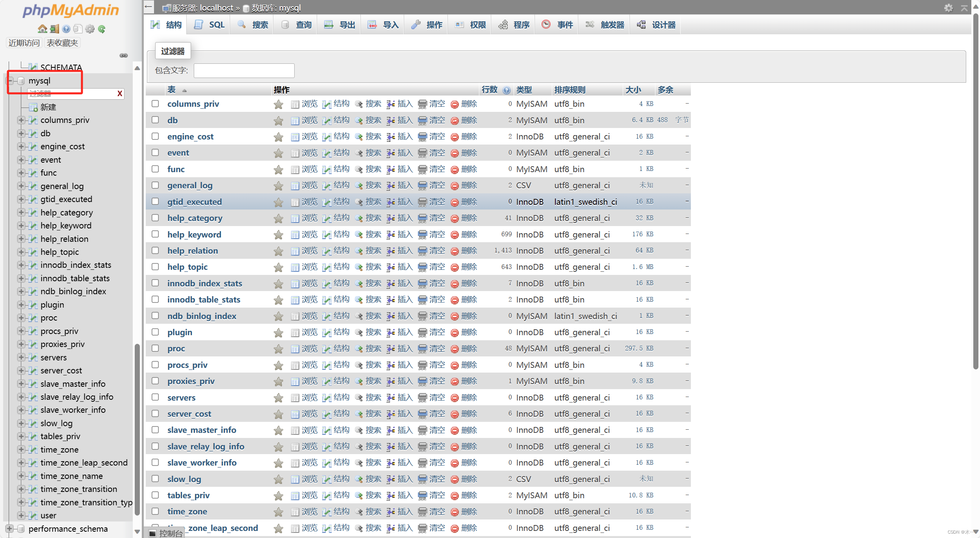Screen dimensions: 980x538
Task: Check the checkbox for engine_cost table
Action: pyautogui.click(x=155, y=136)
